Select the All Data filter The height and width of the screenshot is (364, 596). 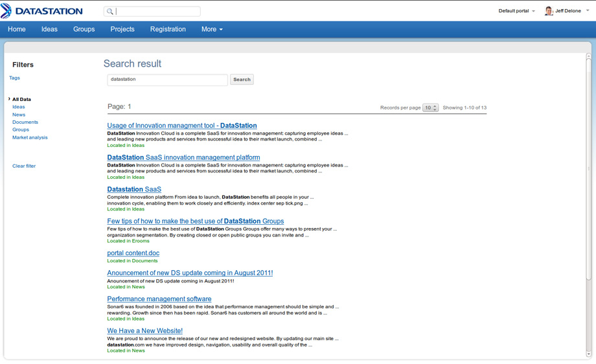(x=21, y=100)
